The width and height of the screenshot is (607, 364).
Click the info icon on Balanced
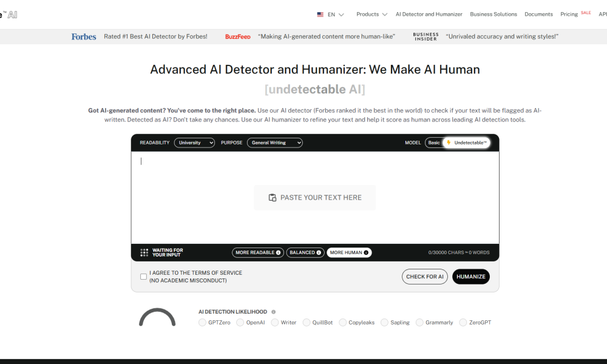tap(319, 252)
